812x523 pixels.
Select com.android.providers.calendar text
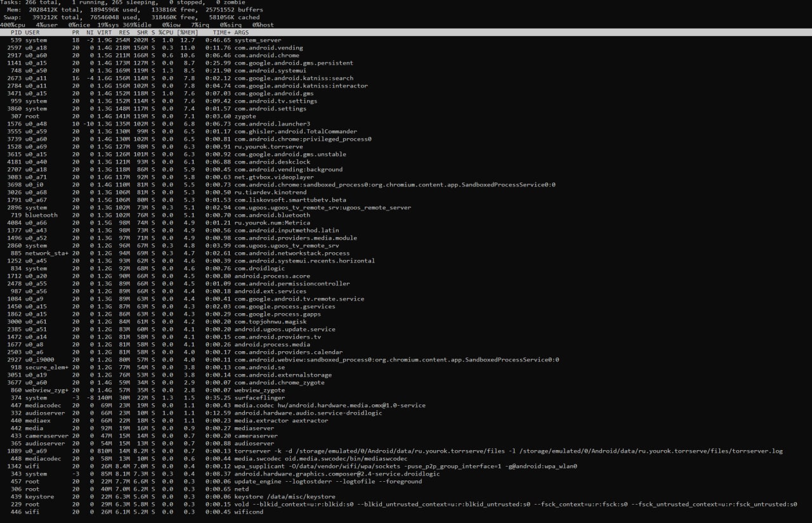pyautogui.click(x=289, y=352)
